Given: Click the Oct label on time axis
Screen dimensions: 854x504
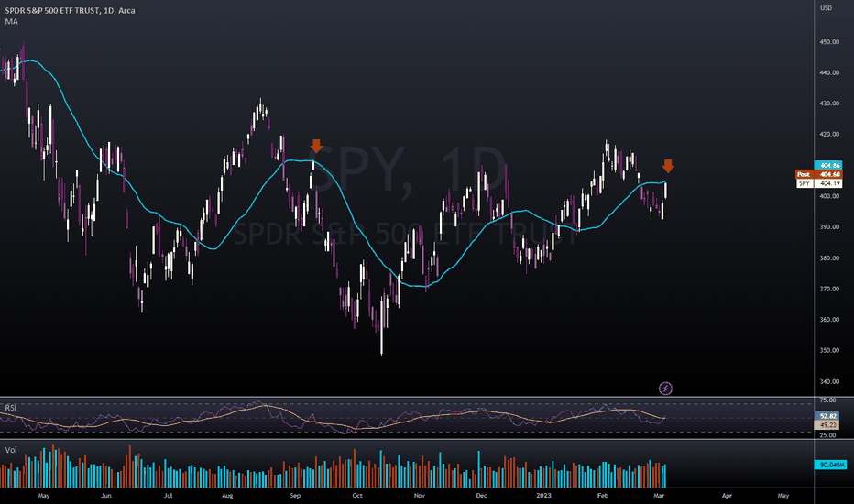Looking at the screenshot, I should (x=357, y=495).
